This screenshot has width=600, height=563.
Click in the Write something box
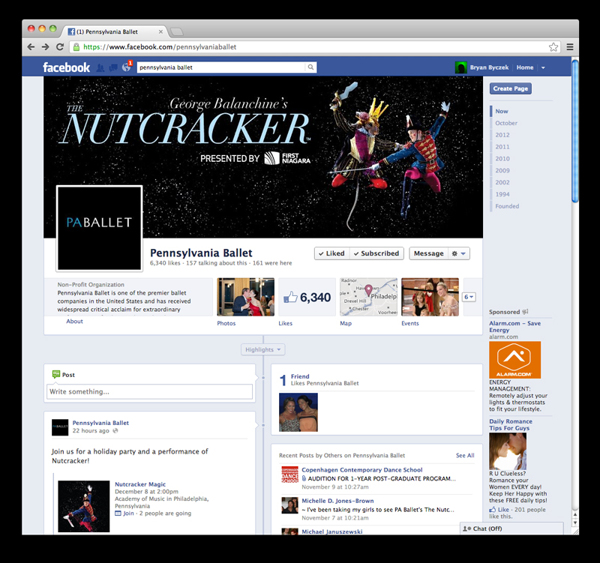click(x=149, y=392)
